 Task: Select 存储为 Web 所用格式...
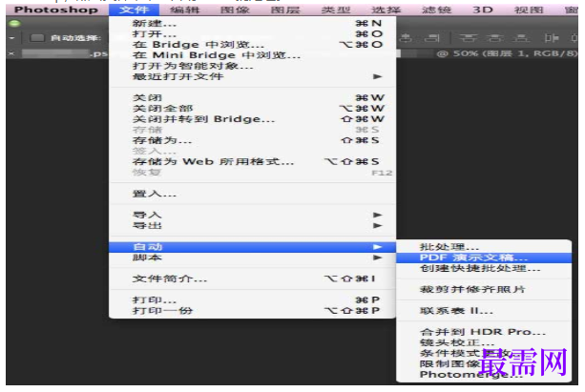[x=252, y=161]
